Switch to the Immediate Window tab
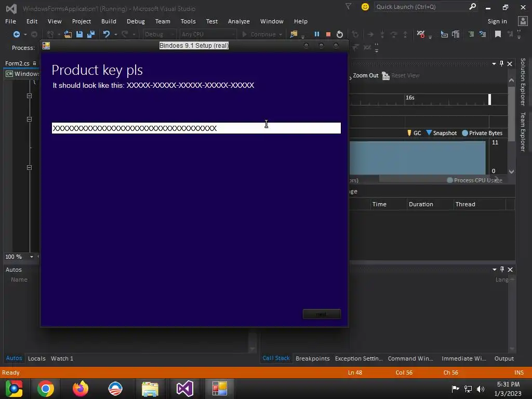532x399 pixels. click(x=464, y=358)
